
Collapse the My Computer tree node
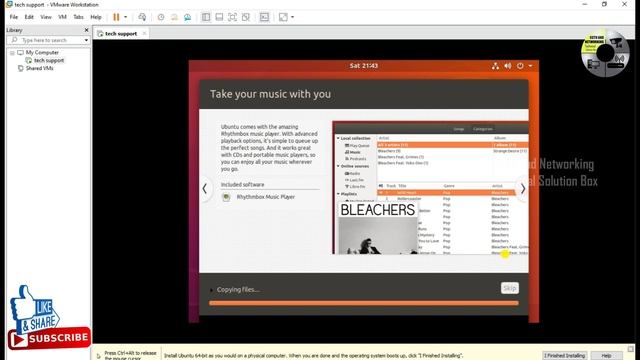12,53
